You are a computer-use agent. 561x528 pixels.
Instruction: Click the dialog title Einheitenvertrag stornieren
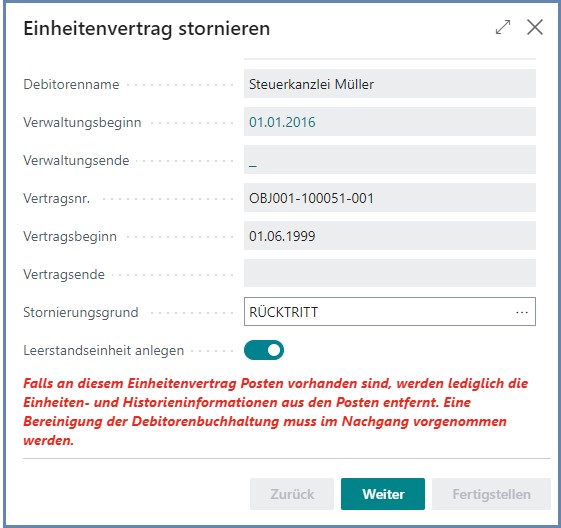(x=147, y=29)
